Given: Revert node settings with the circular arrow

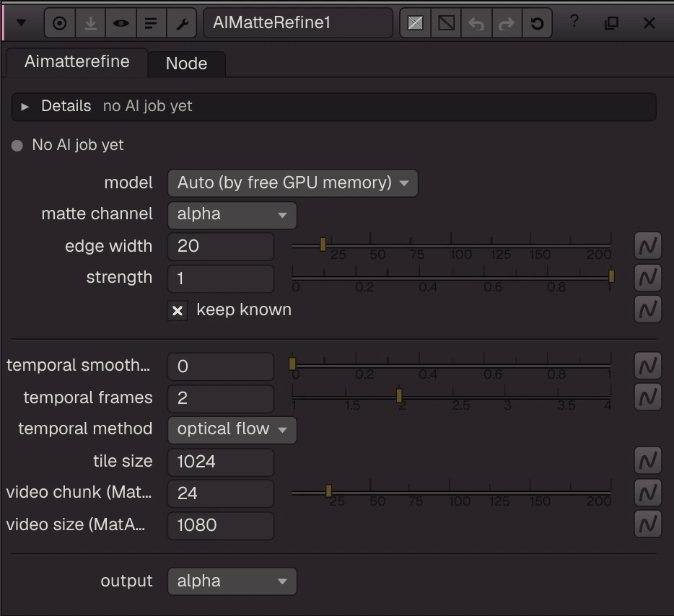Looking at the screenshot, I should 537,23.
